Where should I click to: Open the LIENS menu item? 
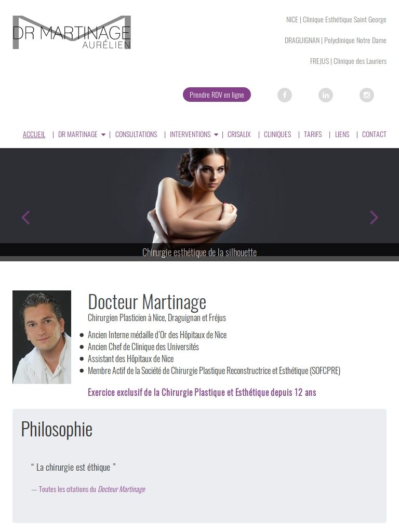click(342, 135)
